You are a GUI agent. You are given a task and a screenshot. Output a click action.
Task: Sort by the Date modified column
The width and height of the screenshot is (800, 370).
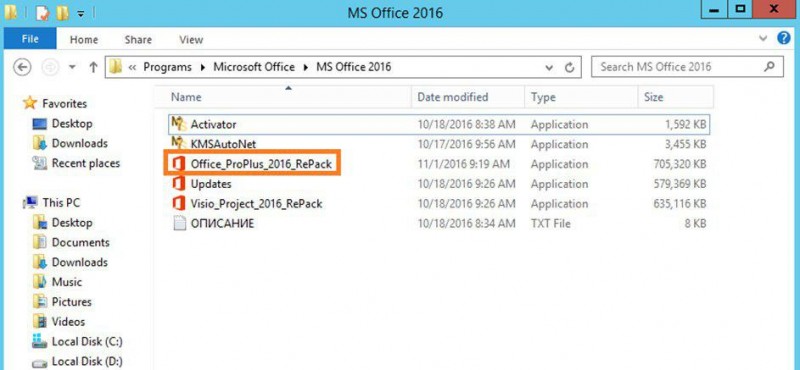(468, 97)
